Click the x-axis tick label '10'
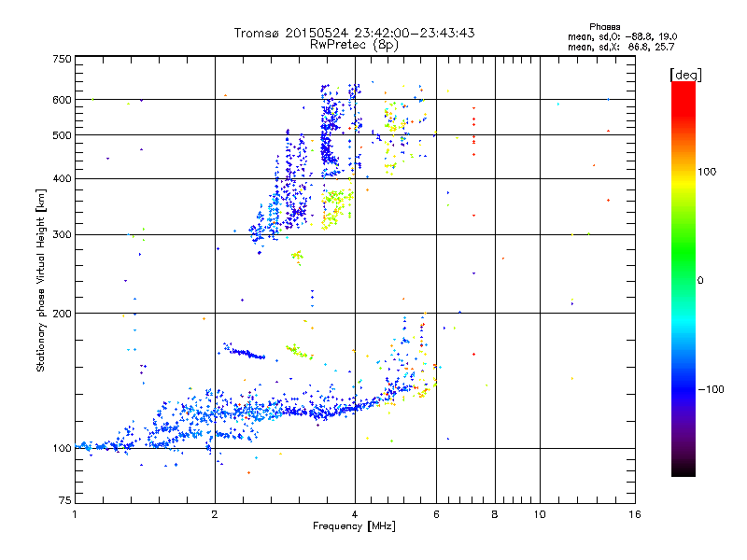 [540, 514]
